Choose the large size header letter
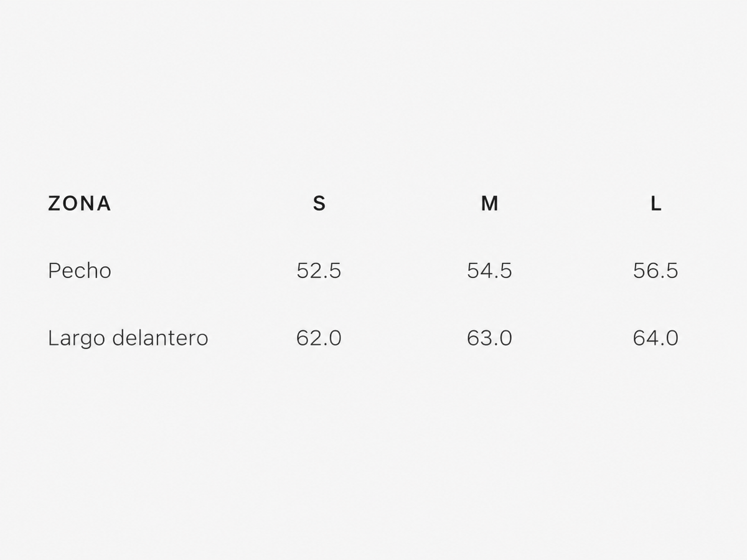The width and height of the screenshot is (747, 560). [655, 203]
